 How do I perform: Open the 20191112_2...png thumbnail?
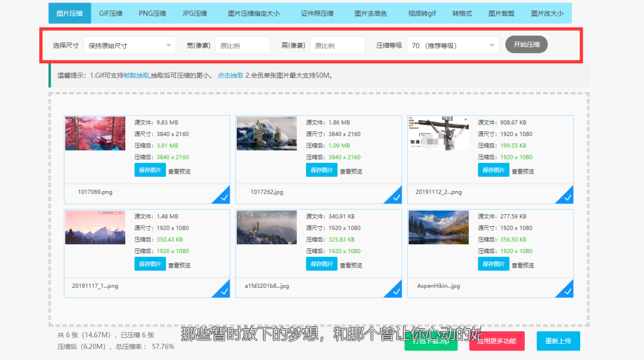(438, 133)
